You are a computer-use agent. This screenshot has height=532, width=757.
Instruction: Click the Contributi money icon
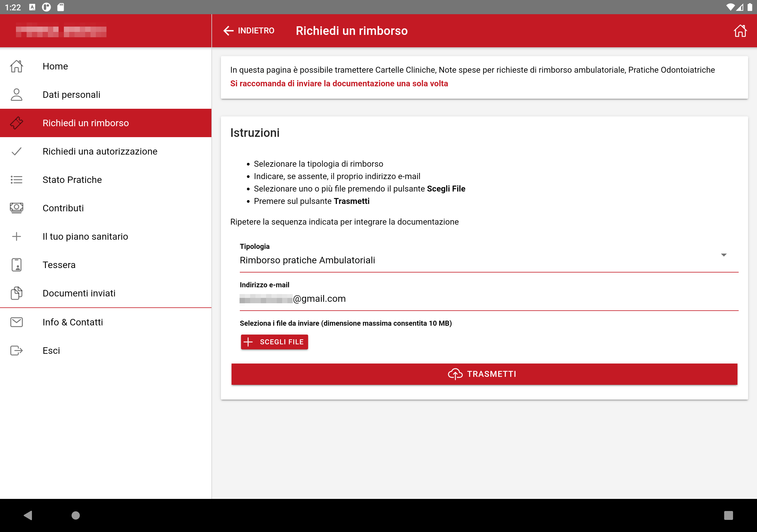click(17, 208)
